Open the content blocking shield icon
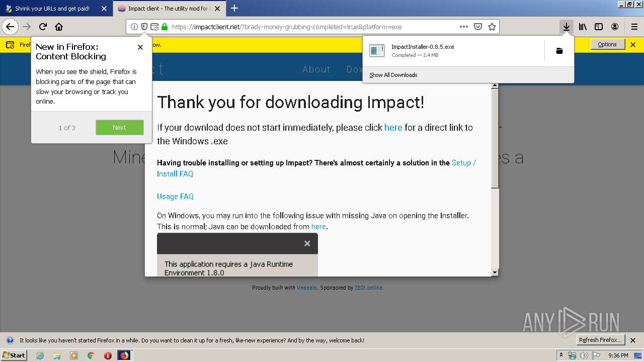 click(144, 27)
